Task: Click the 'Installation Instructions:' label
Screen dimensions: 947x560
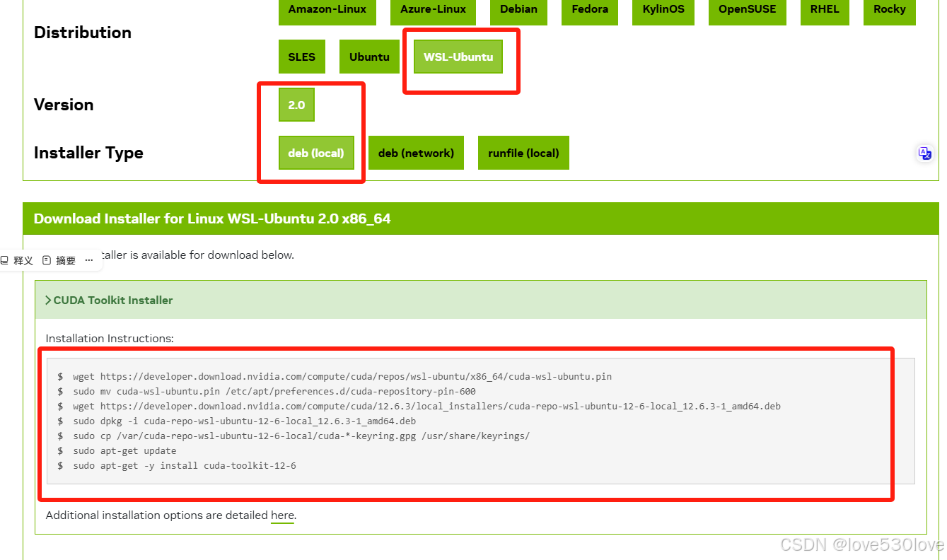Action: 110,339
